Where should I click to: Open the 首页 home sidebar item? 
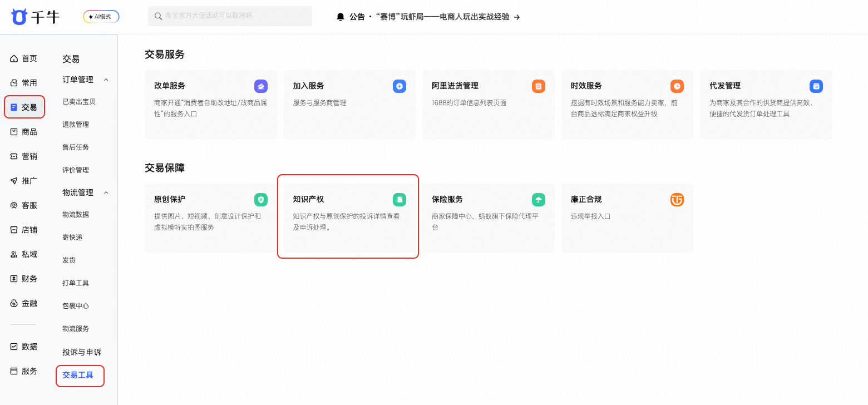[x=24, y=58]
